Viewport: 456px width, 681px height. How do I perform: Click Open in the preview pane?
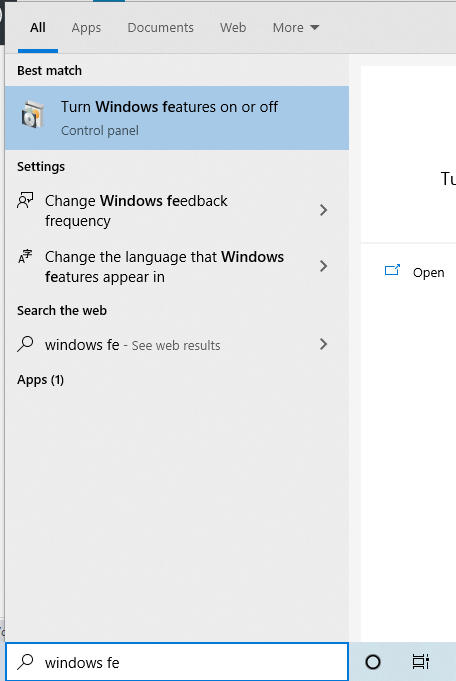coord(428,273)
